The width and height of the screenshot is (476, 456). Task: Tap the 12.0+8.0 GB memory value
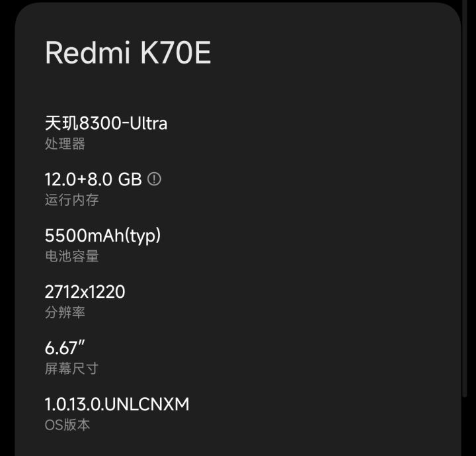point(93,179)
